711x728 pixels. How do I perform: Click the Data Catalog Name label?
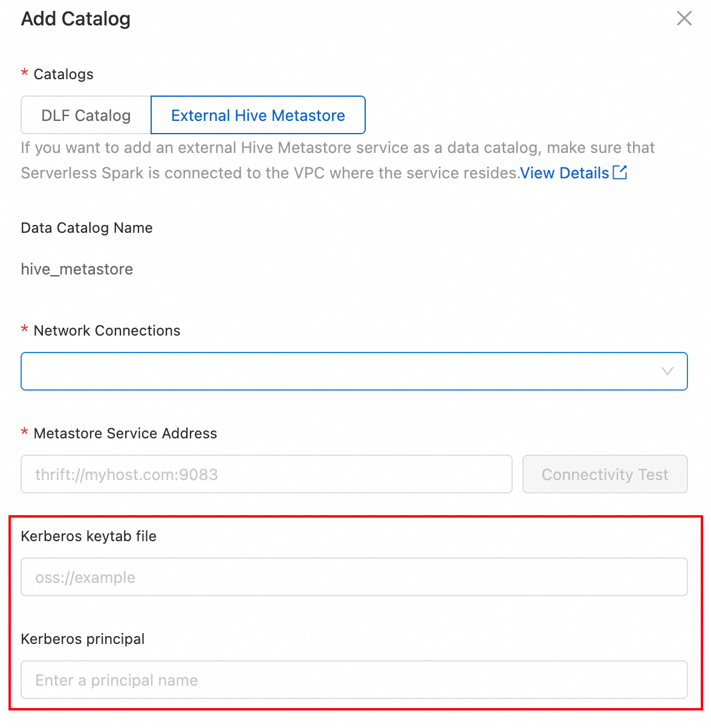[86, 228]
